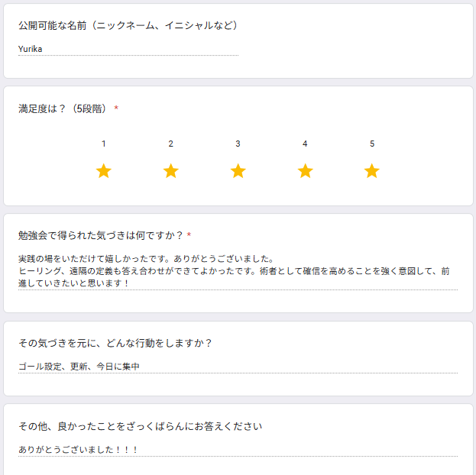
Task: Click rating label number 4
Action: [x=305, y=144]
